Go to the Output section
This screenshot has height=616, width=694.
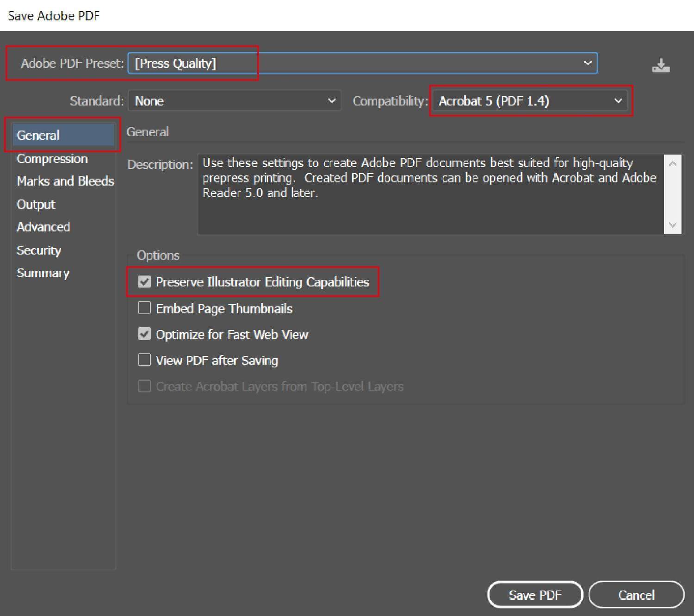tap(36, 204)
